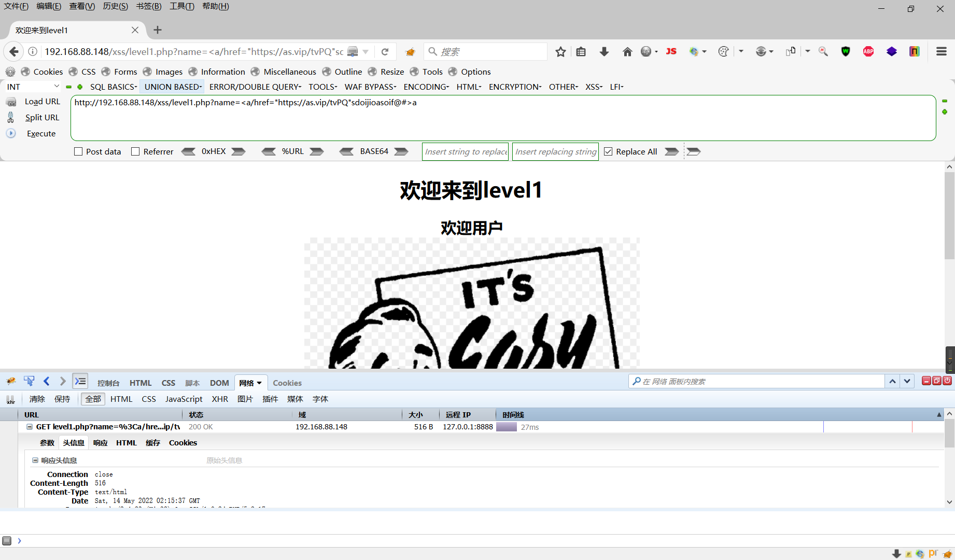This screenshot has height=560, width=955.
Task: Open Adblock Plus from the toolbar
Action: 868,52
